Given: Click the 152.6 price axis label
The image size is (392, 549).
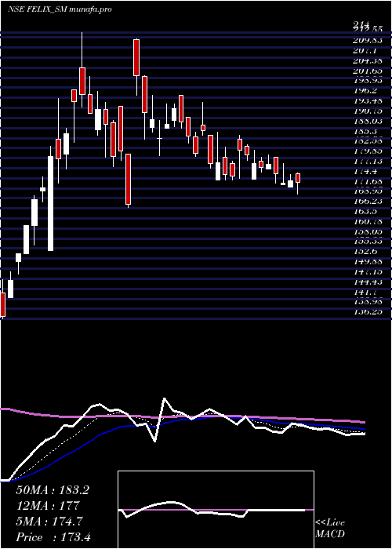Looking at the screenshot, I should 367,252.
